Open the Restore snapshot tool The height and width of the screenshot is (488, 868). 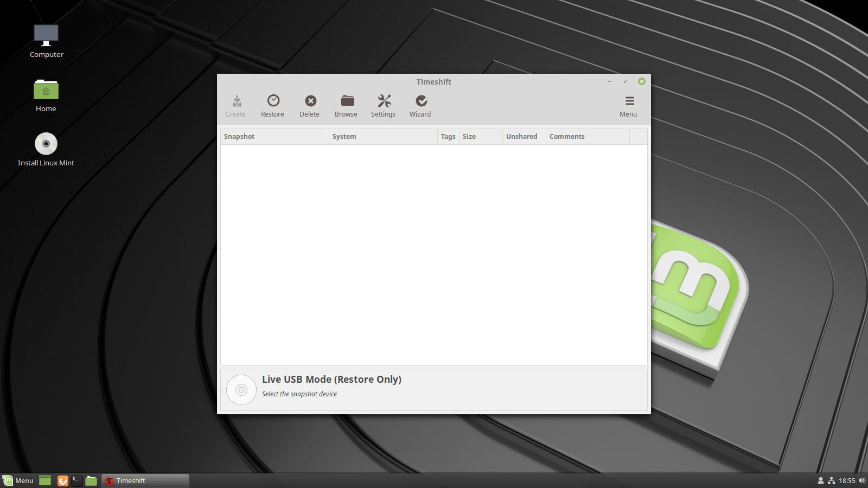[272, 106]
